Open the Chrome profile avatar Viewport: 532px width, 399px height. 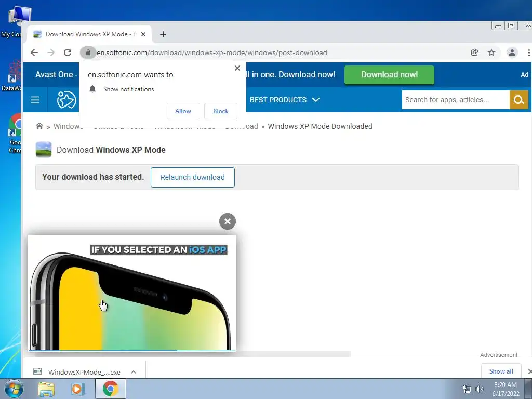(512, 52)
